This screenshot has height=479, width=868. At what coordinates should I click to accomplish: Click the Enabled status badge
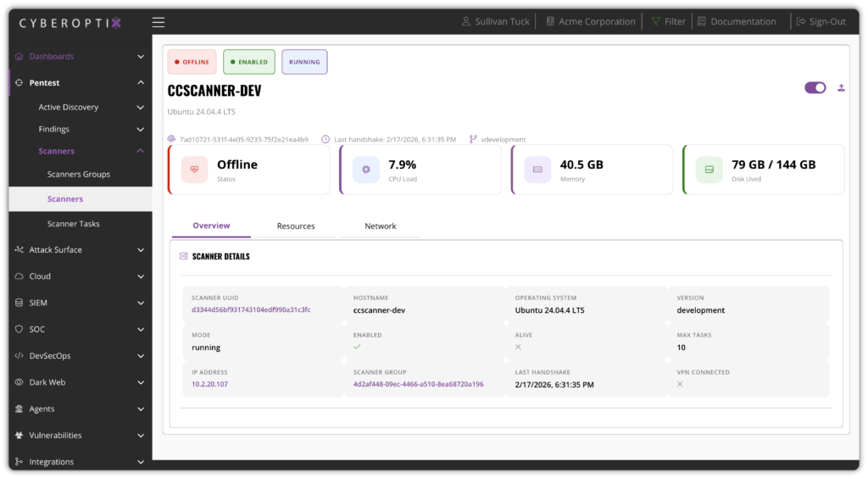[249, 62]
